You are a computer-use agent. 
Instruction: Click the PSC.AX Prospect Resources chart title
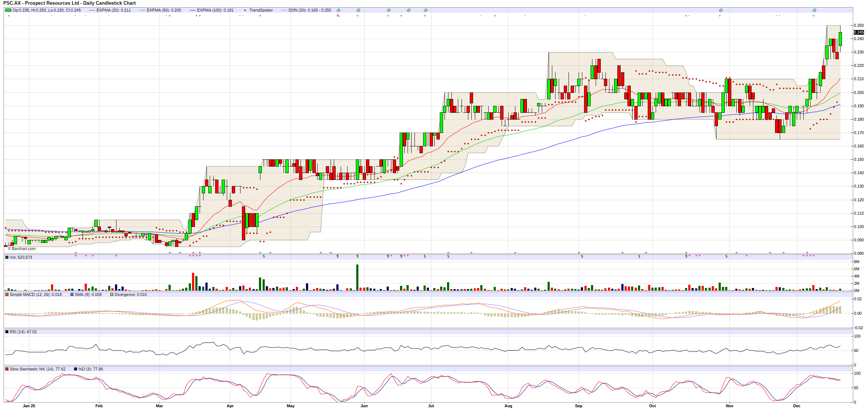pos(69,3)
